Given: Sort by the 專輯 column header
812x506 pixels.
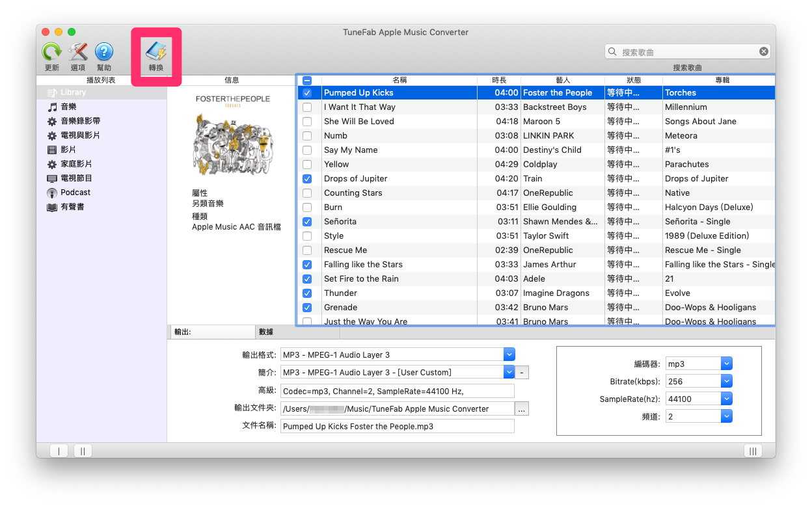Looking at the screenshot, I should [719, 80].
